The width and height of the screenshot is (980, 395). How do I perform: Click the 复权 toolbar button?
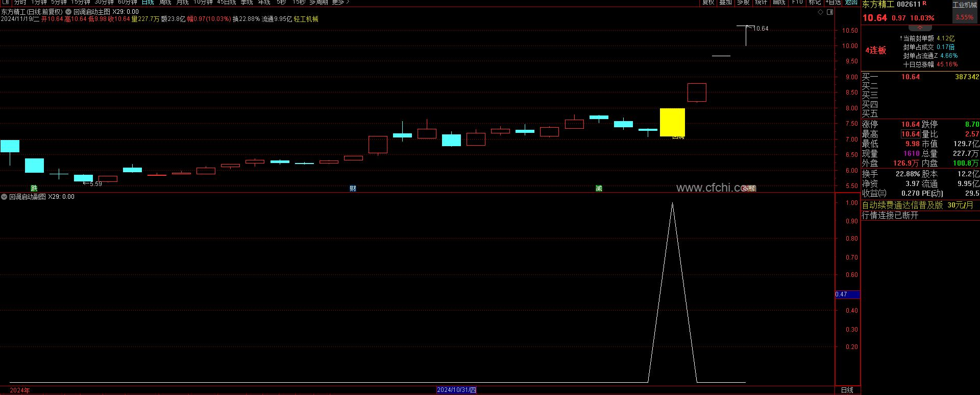pos(708,2)
